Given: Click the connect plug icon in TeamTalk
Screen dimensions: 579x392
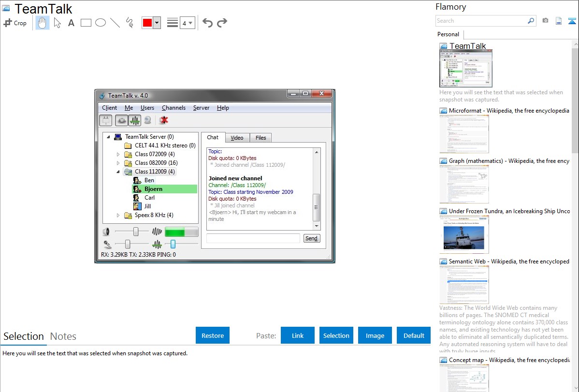Looking at the screenshot, I should (x=106, y=120).
